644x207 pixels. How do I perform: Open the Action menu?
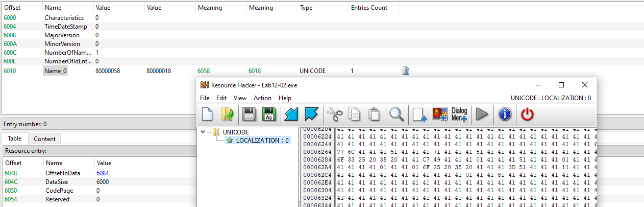point(262,98)
